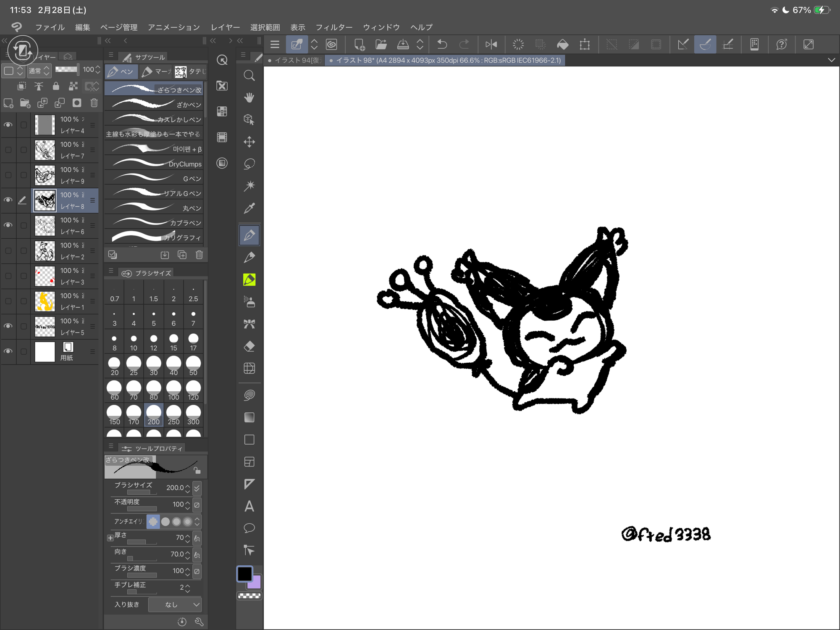The width and height of the screenshot is (840, 630).
Task: Select the Eyedropper tool
Action: click(x=249, y=208)
